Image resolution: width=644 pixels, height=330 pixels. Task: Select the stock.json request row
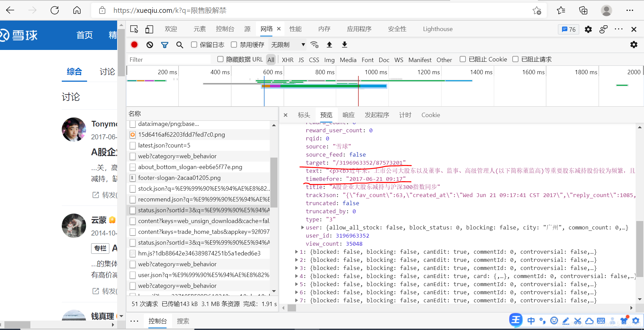point(198,189)
